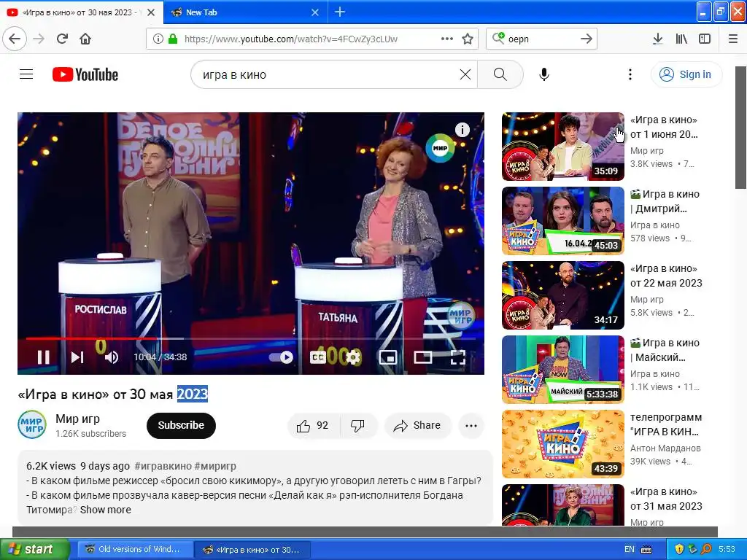The width and height of the screenshot is (747, 560).
Task: Show site information icon
Action: click(x=158, y=39)
